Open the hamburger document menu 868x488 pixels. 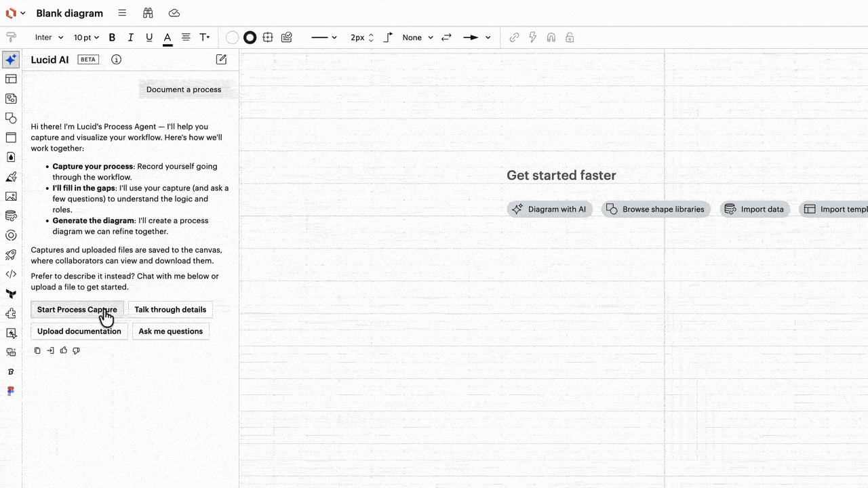pos(122,13)
